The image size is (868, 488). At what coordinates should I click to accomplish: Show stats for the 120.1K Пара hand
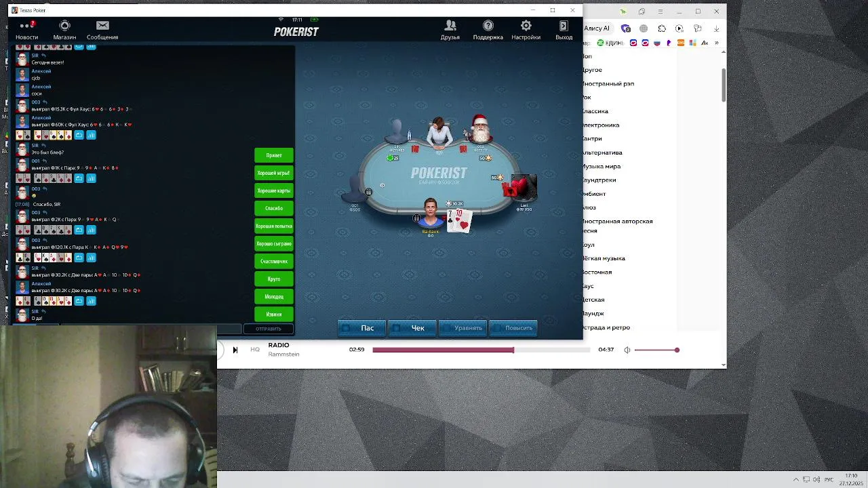pos(91,258)
